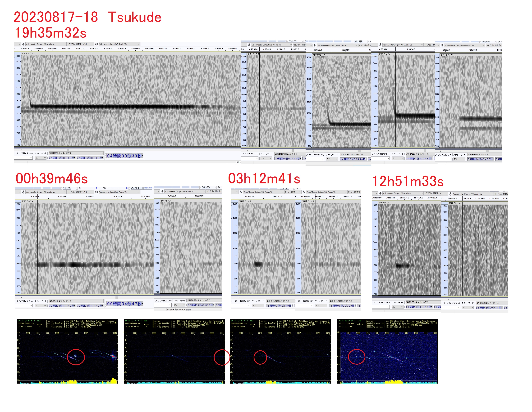Screen dimensions: 532x412
Task: Click microphone icon above the 4:30:33.0 ruler
Action: pos(23,44)
